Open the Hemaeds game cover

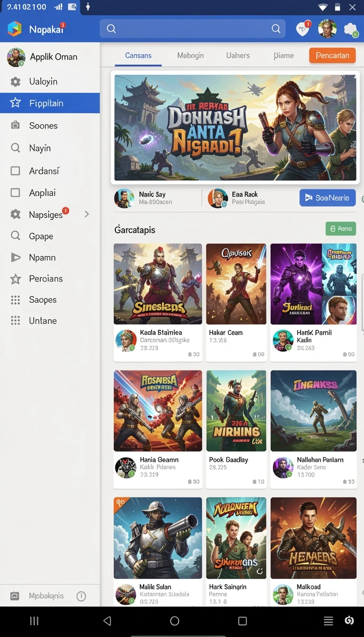pos(313,538)
